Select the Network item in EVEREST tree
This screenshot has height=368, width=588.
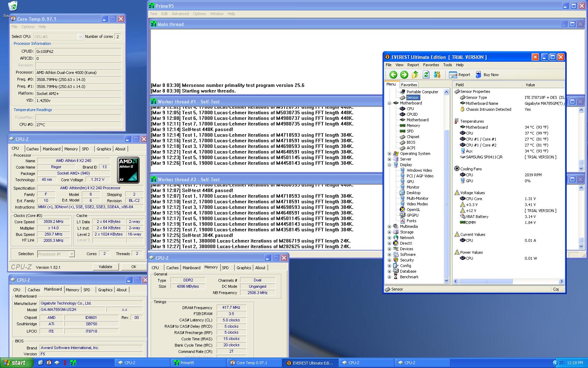(x=407, y=238)
